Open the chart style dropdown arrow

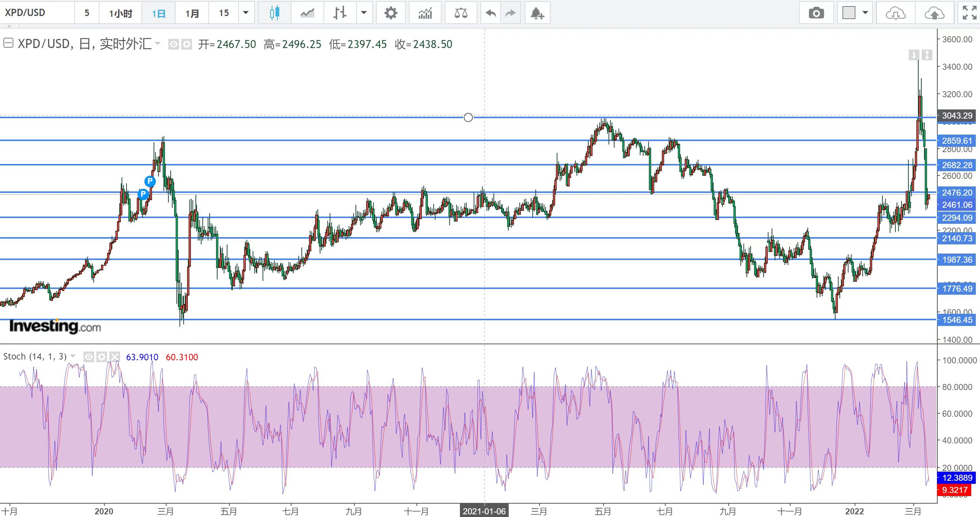click(364, 13)
